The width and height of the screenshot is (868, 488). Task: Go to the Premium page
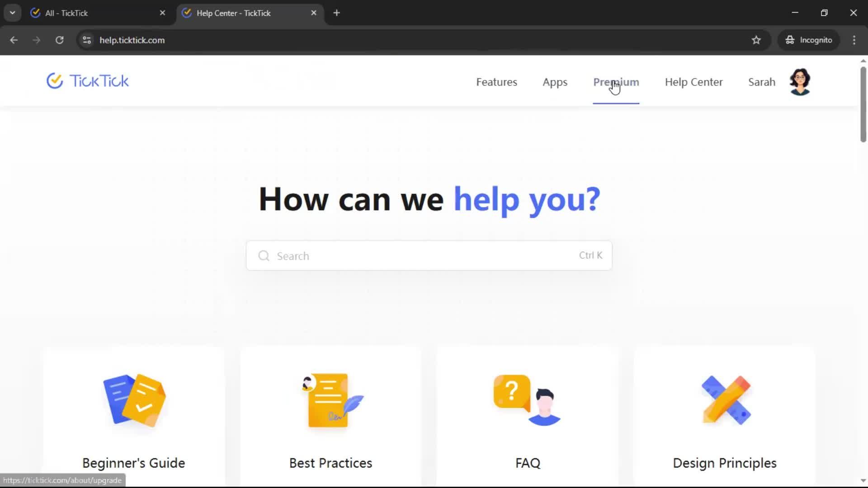(x=616, y=82)
